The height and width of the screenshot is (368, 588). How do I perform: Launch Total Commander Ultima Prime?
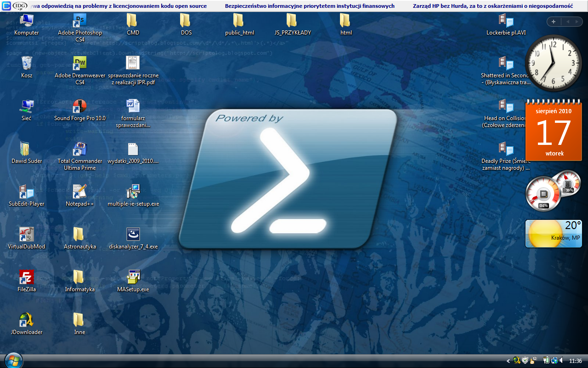point(80,156)
